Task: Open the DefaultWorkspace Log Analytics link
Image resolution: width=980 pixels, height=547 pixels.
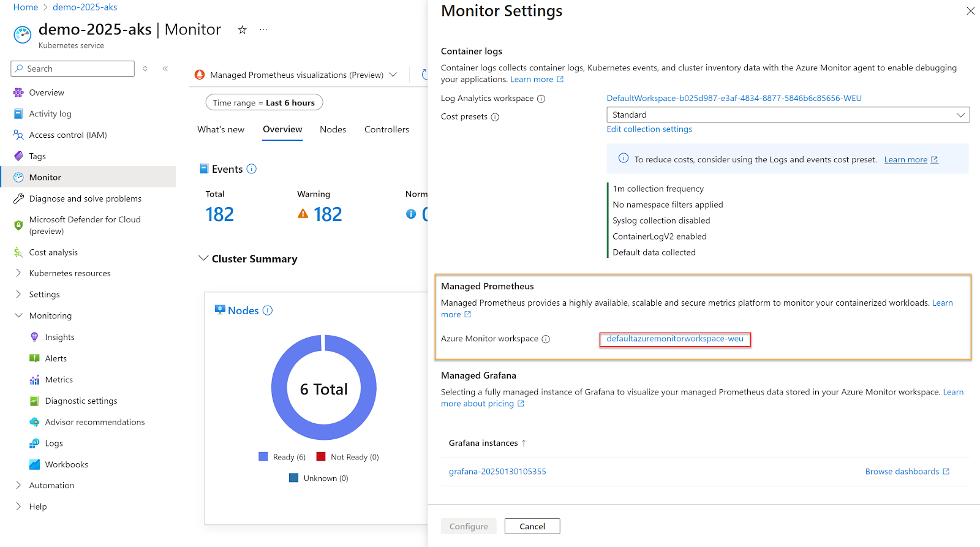Action: [734, 98]
